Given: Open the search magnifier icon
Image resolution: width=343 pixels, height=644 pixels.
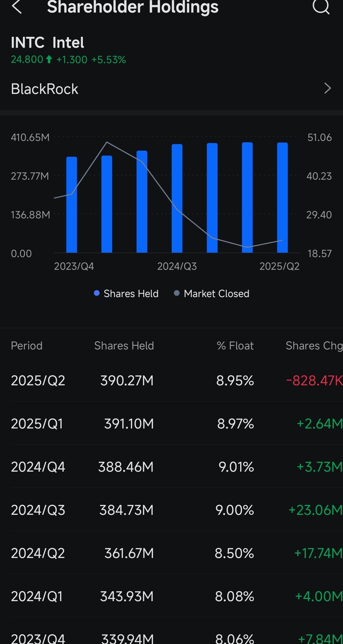Looking at the screenshot, I should point(321,6).
